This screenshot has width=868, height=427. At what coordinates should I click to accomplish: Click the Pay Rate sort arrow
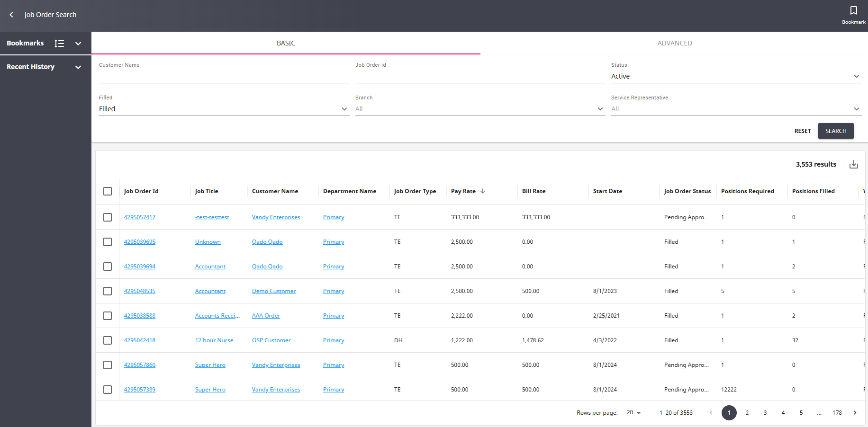tap(483, 191)
